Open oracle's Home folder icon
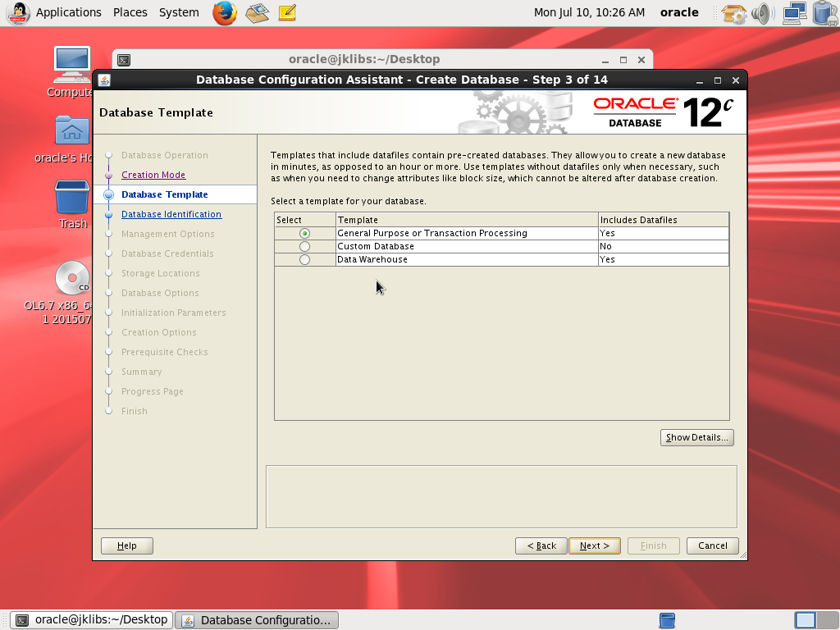Image resolution: width=840 pixels, height=630 pixels. click(72, 131)
